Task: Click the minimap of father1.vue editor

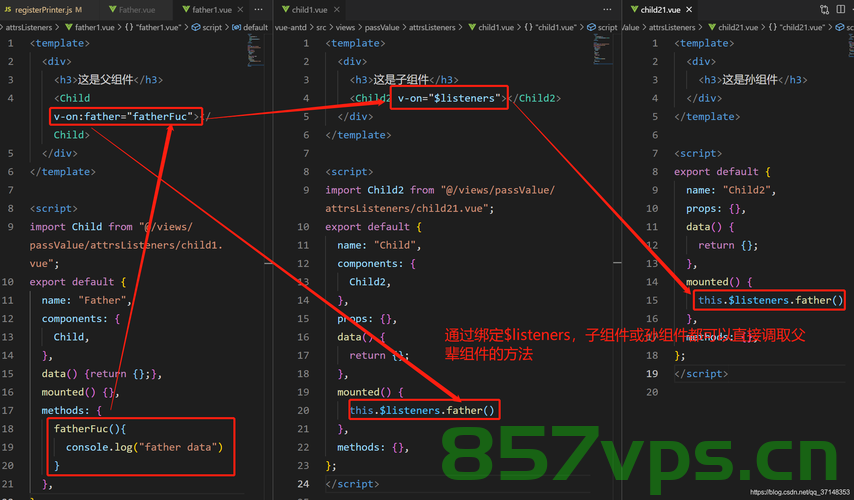Action: tap(255, 50)
